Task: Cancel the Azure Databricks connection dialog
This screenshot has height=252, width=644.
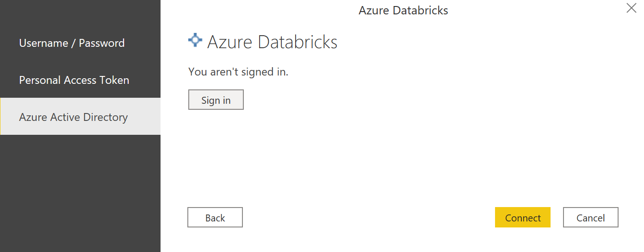Action: click(x=590, y=218)
